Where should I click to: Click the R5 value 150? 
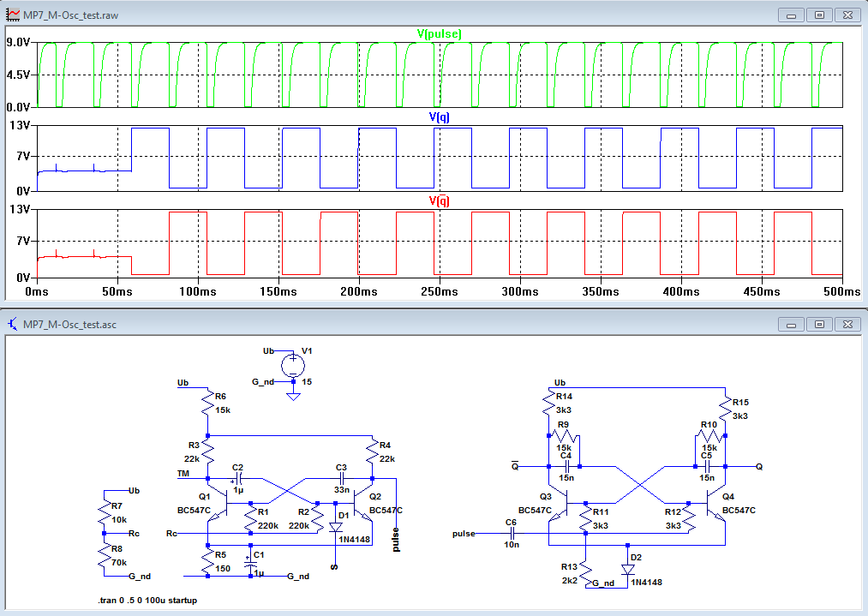(223, 568)
